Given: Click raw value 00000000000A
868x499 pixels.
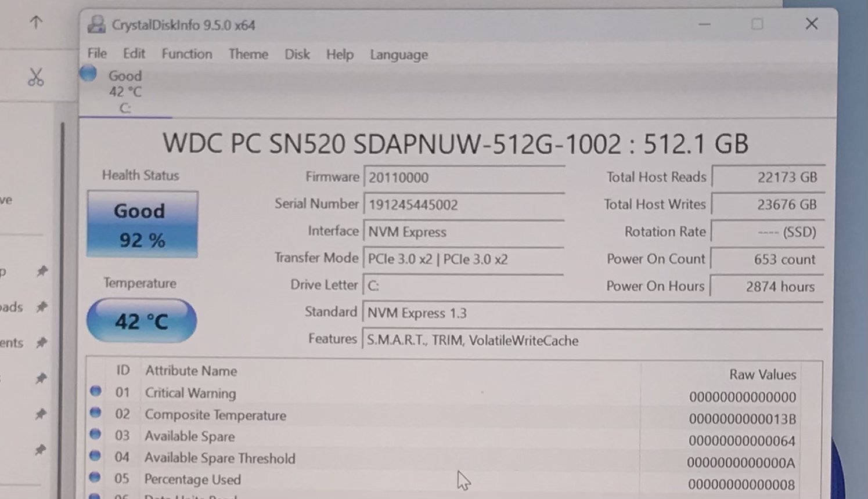Looking at the screenshot, I should coord(740,463).
